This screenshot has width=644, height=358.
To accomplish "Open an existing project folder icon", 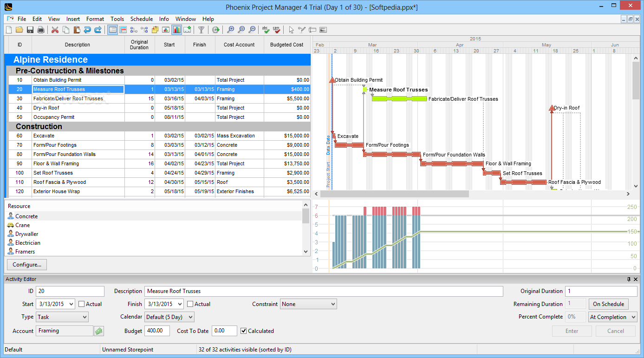I will pyautogui.click(x=20, y=30).
